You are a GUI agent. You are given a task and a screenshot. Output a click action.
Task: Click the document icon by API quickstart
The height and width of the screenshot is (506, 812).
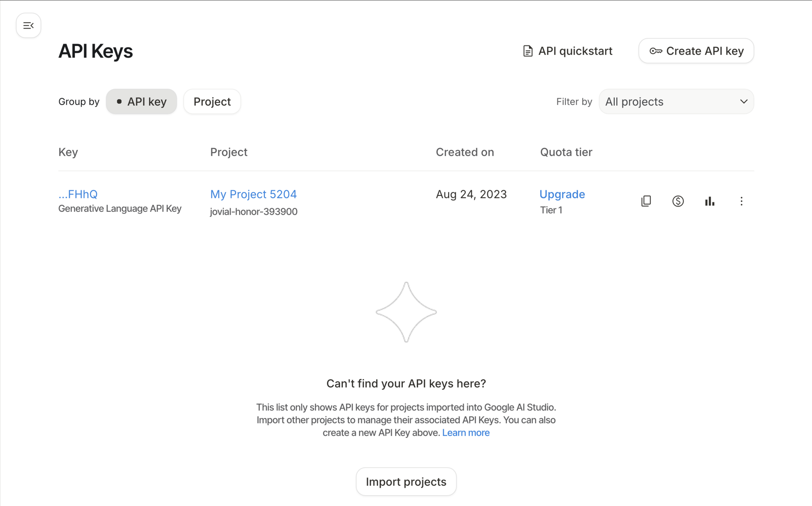click(528, 51)
